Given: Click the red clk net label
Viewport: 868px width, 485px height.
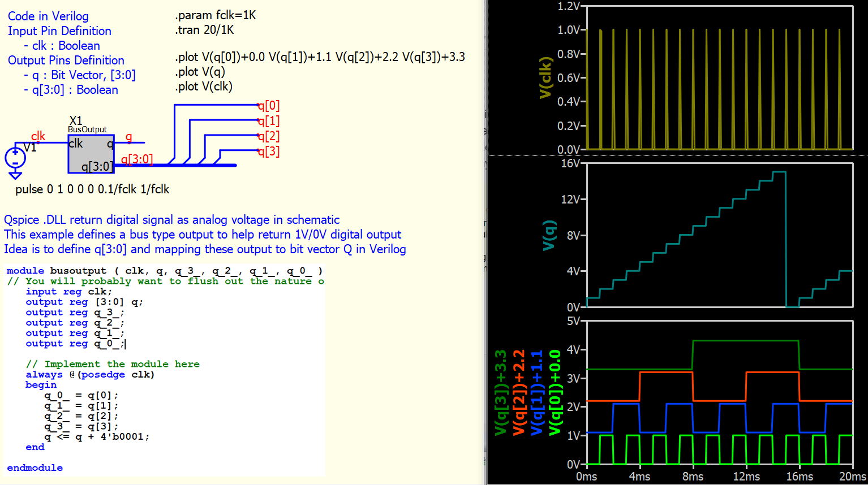Looking at the screenshot, I should (38, 136).
